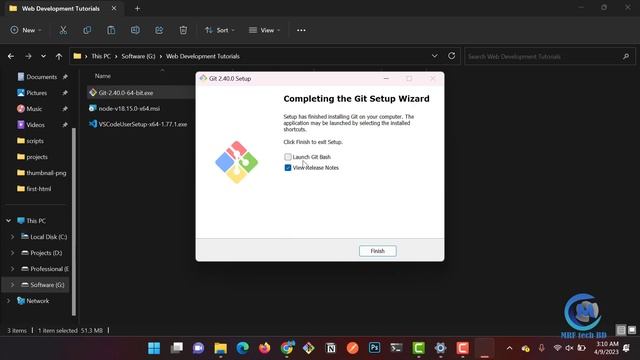Click This PC in the breadcrumb path
Viewport: 640px width, 360px height.
(x=101, y=56)
